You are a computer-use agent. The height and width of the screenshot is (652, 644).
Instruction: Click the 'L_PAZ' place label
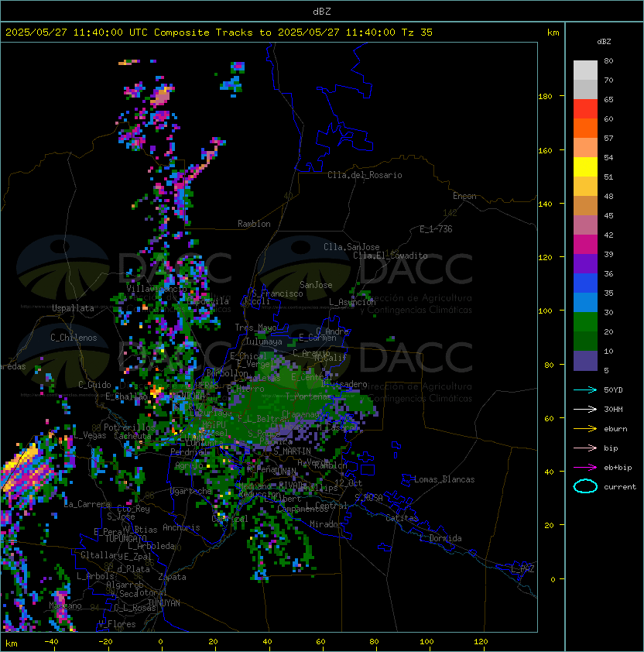pos(522,569)
